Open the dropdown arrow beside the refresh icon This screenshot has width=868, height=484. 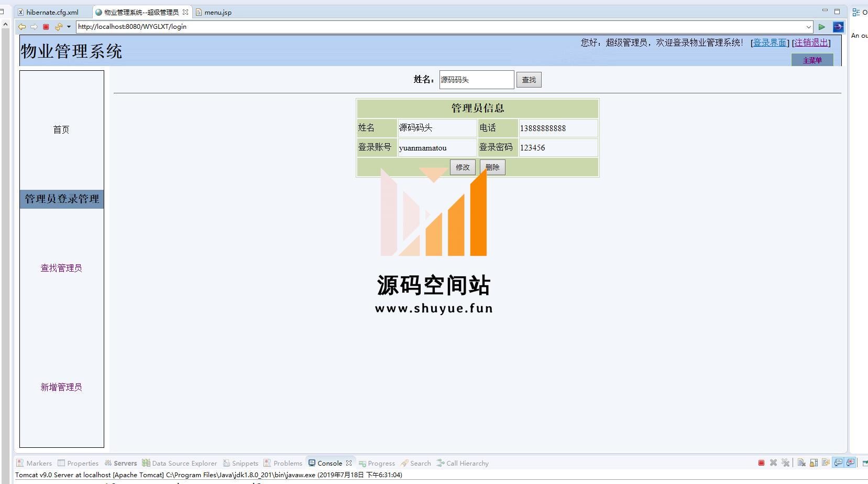point(69,27)
